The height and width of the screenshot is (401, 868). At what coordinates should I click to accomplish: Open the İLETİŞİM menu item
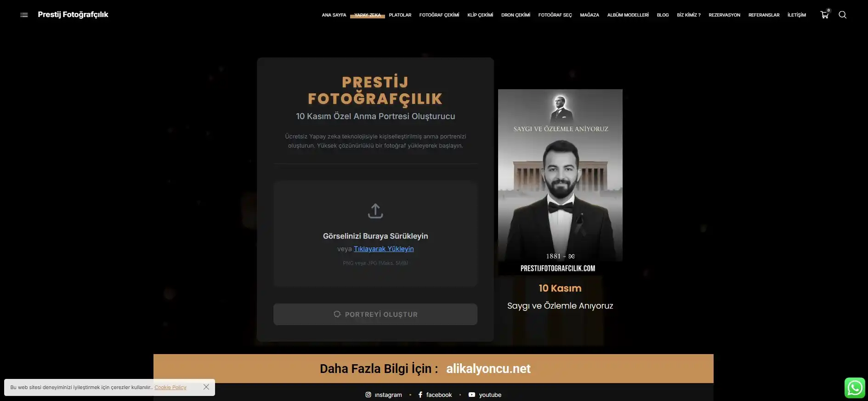click(796, 15)
